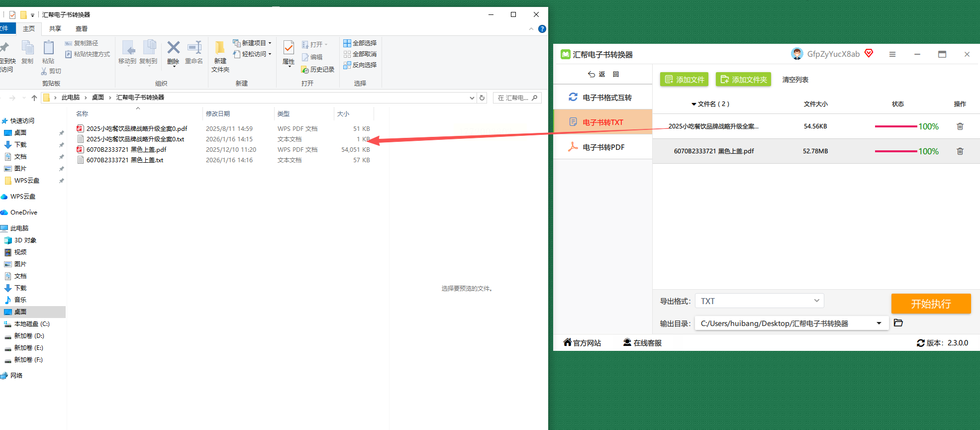Click Deselect all (全部取消) in ribbon

click(x=360, y=54)
